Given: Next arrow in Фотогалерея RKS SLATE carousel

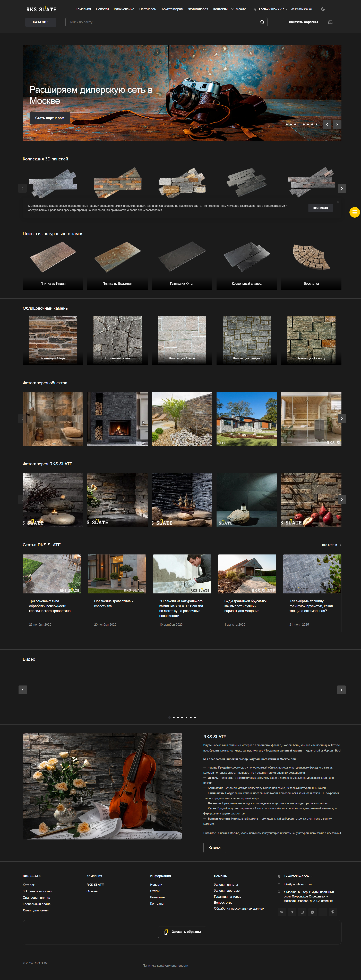Looking at the screenshot, I should [342, 500].
